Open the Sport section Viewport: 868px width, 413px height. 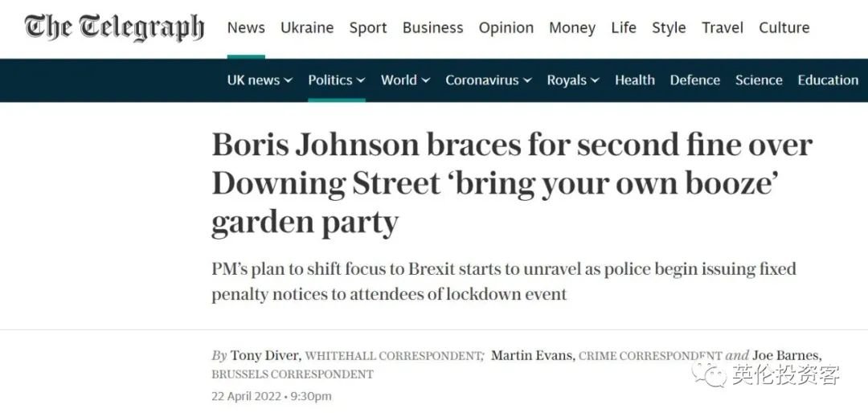pos(368,28)
